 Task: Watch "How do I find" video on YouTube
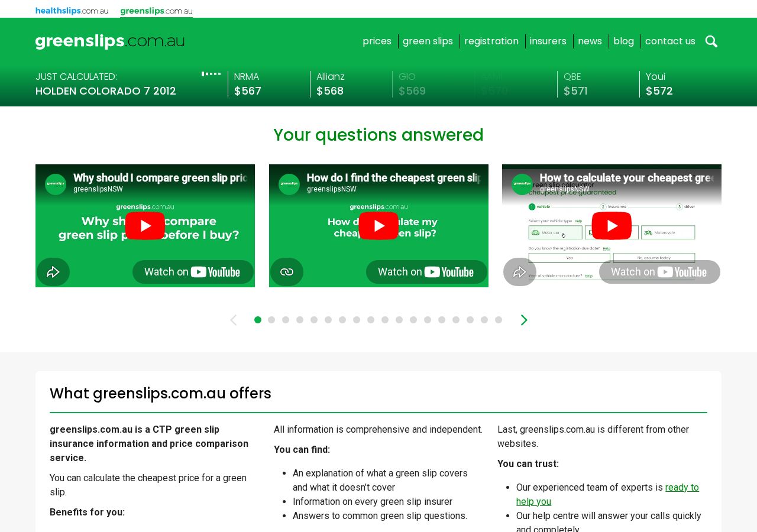coord(426,272)
